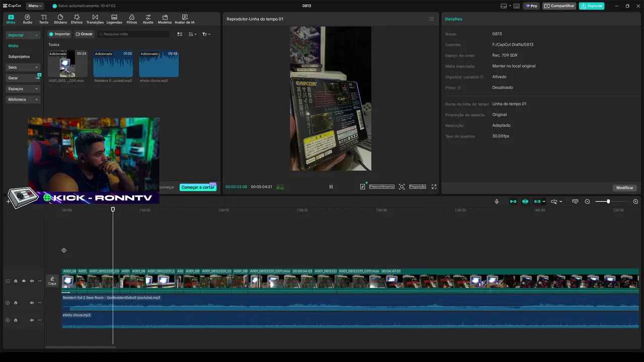
Task: Open the Legendas panel icon
Action: point(114,19)
